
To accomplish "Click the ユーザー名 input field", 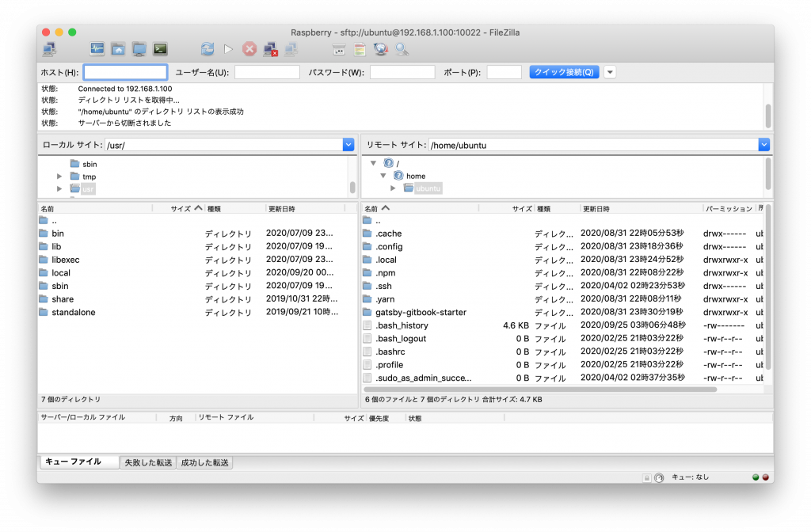I will [x=267, y=72].
